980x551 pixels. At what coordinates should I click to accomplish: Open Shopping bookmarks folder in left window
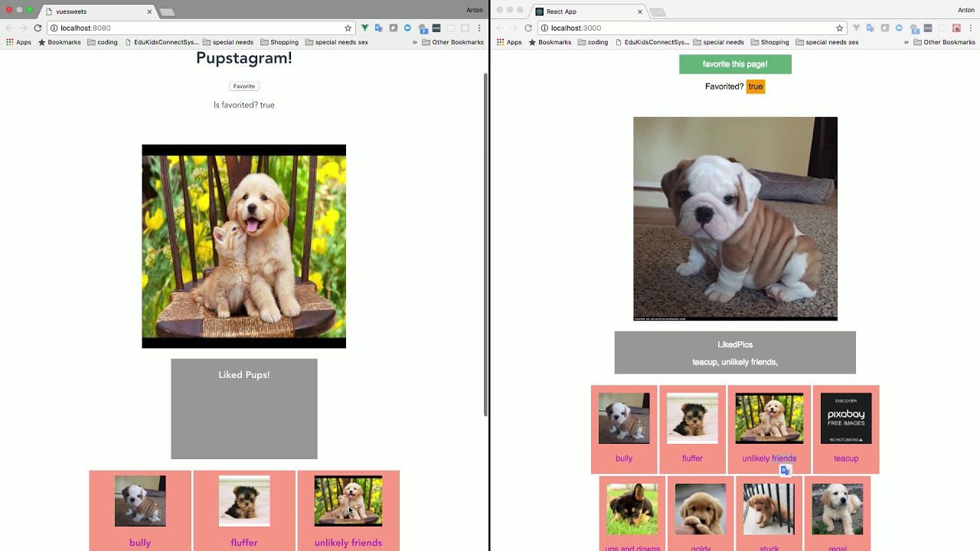tap(279, 42)
